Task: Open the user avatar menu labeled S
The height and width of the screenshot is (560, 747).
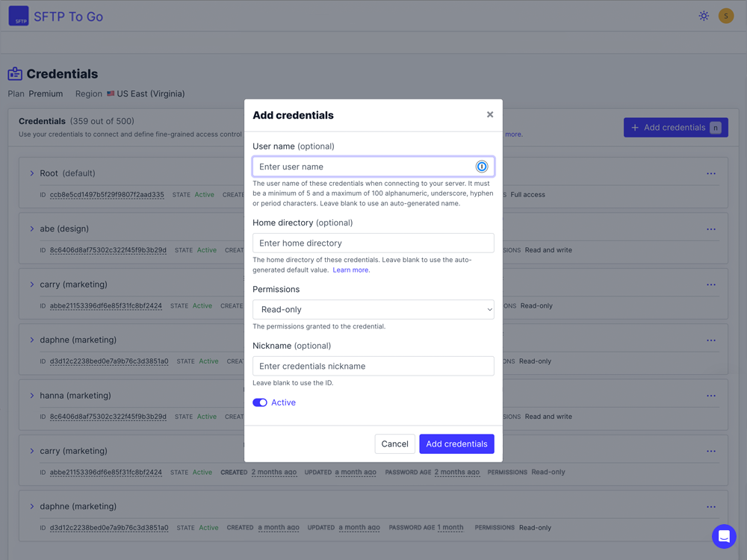Action: pos(725,15)
